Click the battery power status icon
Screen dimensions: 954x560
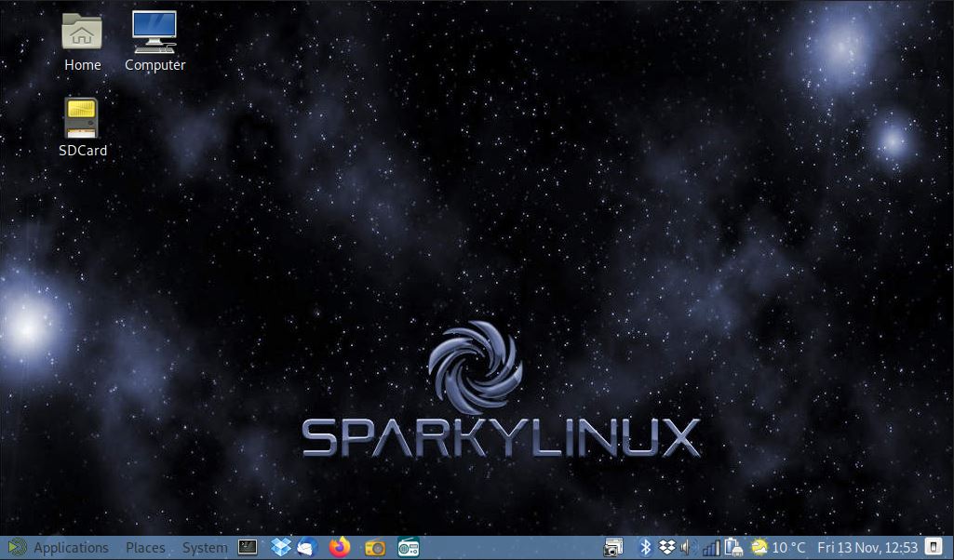pyautogui.click(x=733, y=547)
